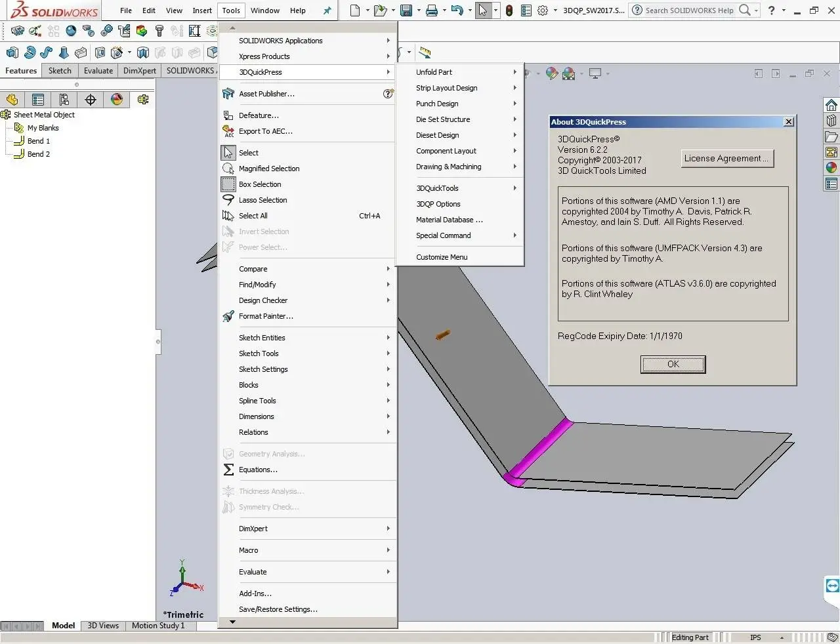This screenshot has width=840, height=644.
Task: Open the Options gear icon
Action: pyautogui.click(x=543, y=10)
